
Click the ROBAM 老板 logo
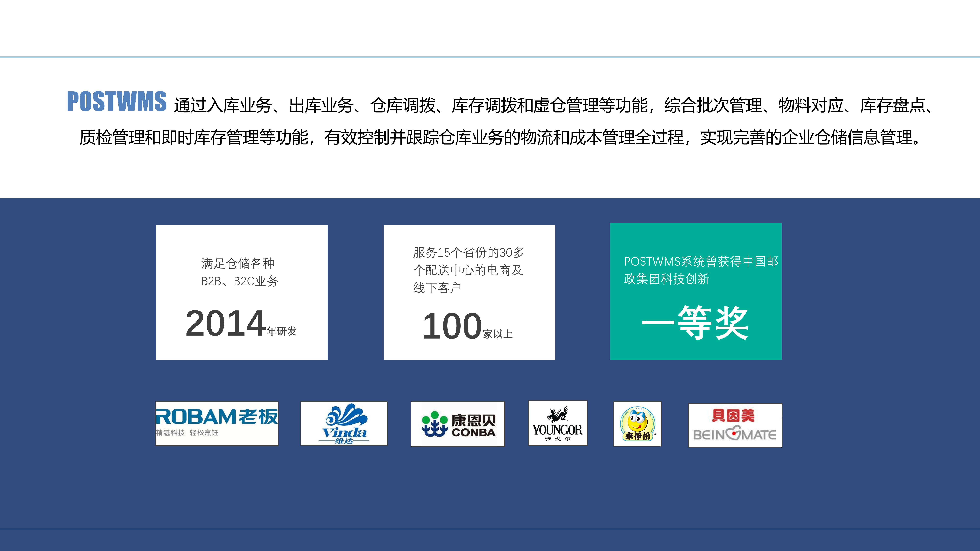pyautogui.click(x=217, y=424)
